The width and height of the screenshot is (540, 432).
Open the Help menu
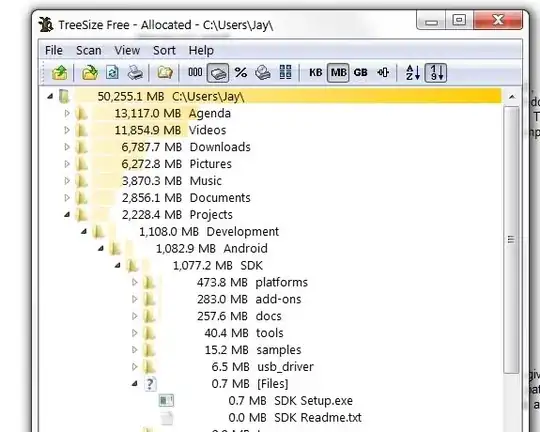coord(201,50)
